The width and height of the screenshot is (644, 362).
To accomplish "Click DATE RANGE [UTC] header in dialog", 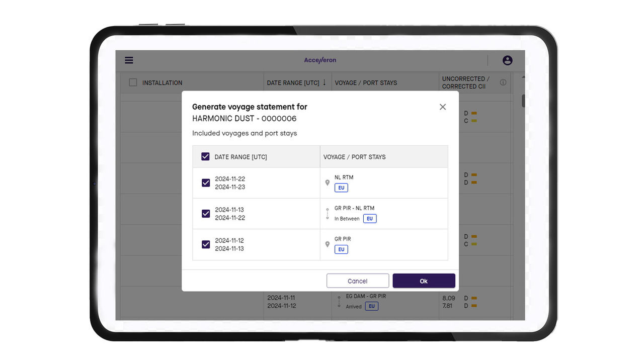I will (240, 157).
